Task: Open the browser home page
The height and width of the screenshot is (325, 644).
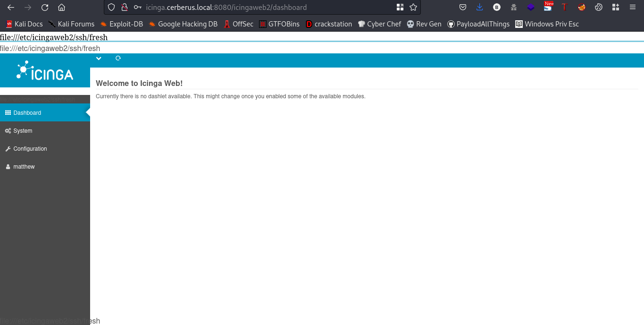Action: [61, 8]
